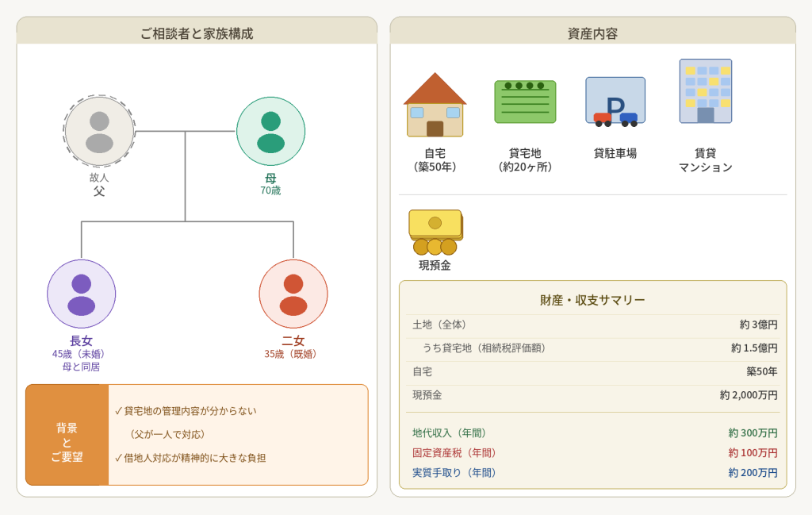Click the purple eldest daughter avatar
This screenshot has width=812, height=515.
point(81,294)
